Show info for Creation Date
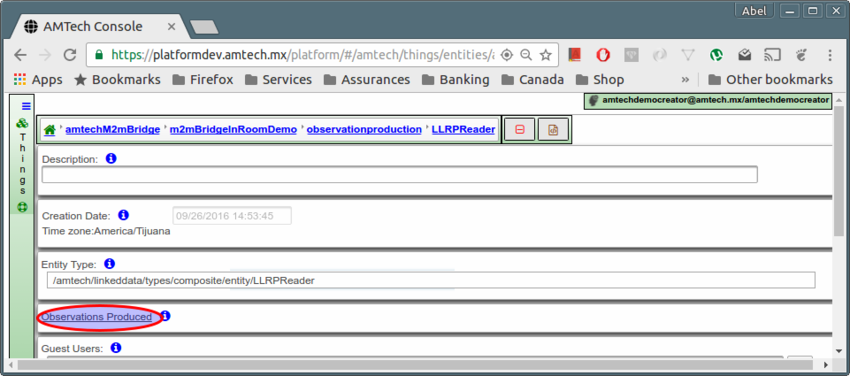This screenshot has height=376, width=850. tap(124, 215)
